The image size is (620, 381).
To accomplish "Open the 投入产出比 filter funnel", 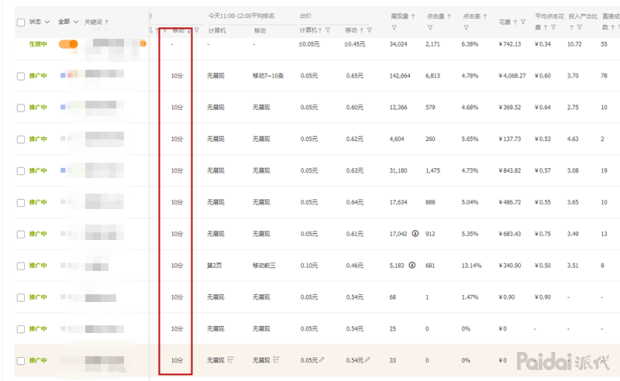I will (579, 27).
